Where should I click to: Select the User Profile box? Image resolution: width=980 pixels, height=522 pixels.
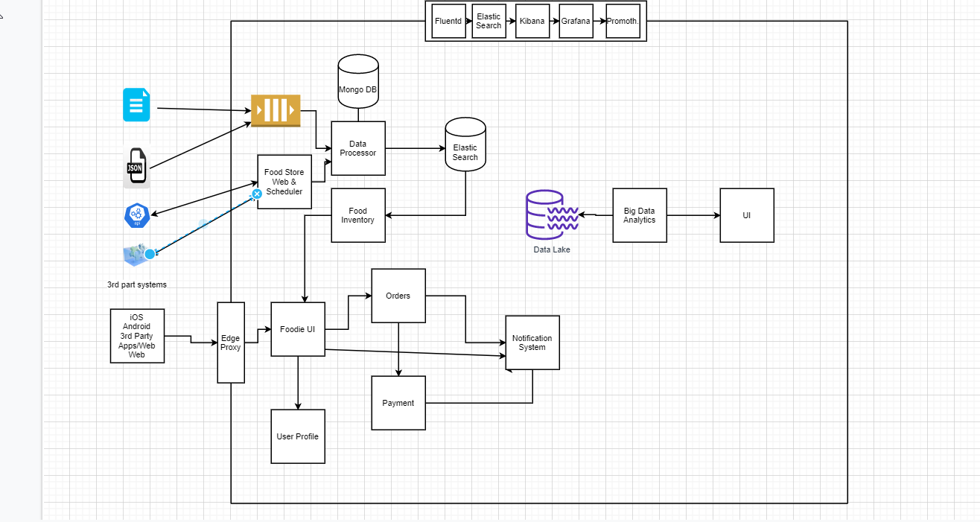click(298, 436)
